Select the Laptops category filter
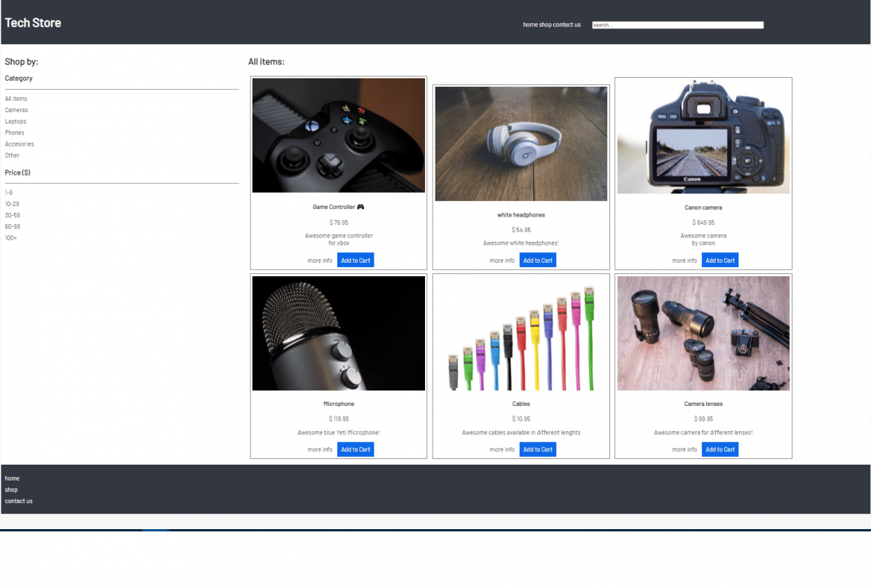 pyautogui.click(x=15, y=121)
